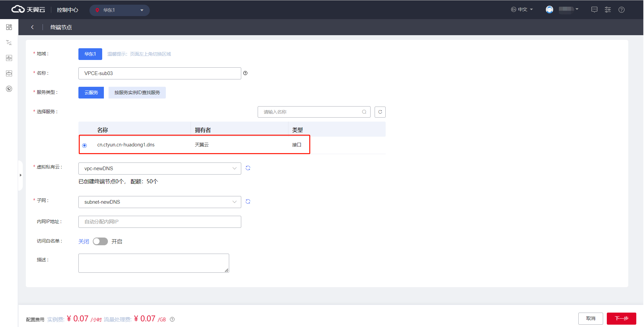Click the second sidebar network icon
The width and height of the screenshot is (644, 327).
pos(9,43)
